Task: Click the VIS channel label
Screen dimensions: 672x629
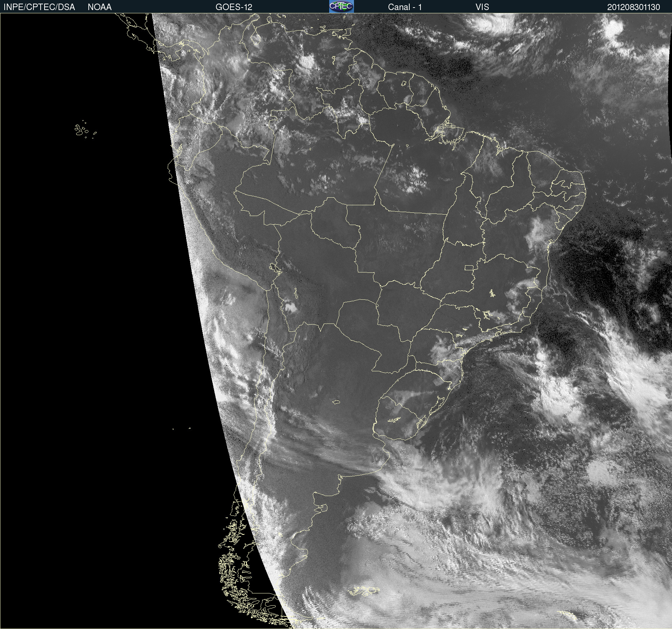Action: 482,7
